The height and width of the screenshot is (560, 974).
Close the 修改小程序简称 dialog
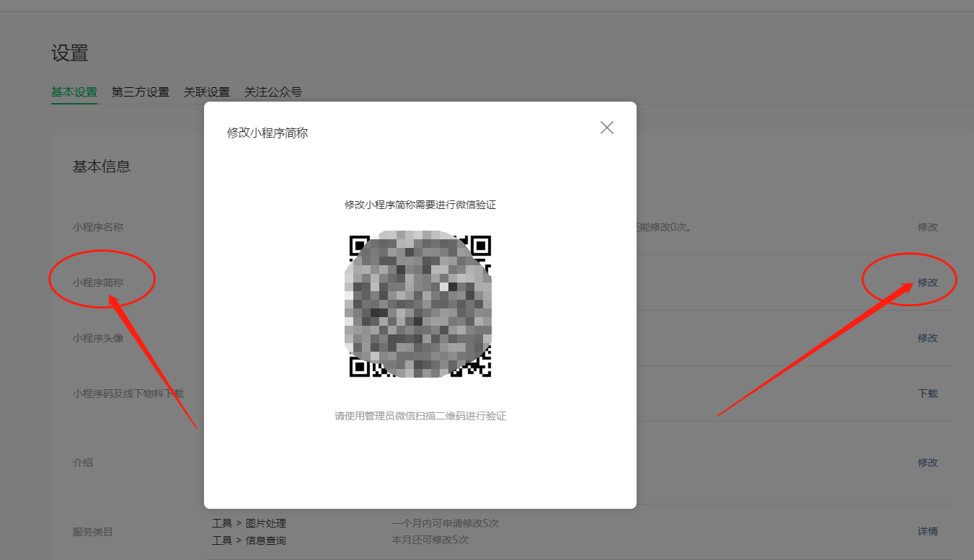607,128
